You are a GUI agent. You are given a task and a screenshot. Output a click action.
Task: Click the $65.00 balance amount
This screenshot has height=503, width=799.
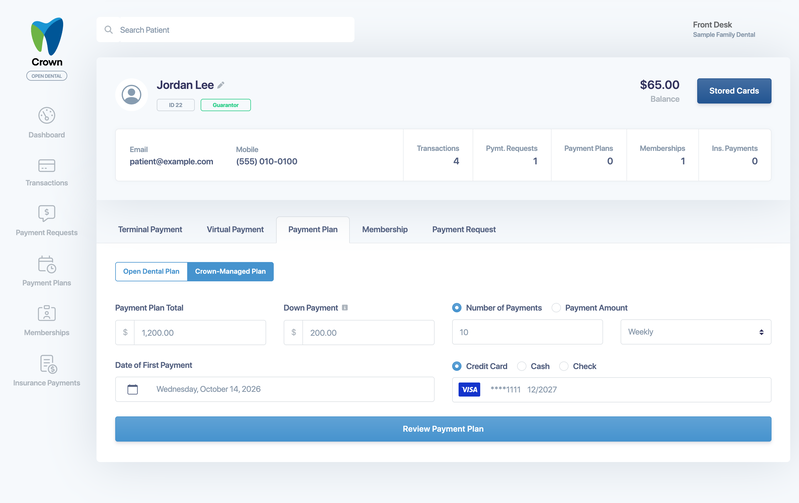(659, 85)
